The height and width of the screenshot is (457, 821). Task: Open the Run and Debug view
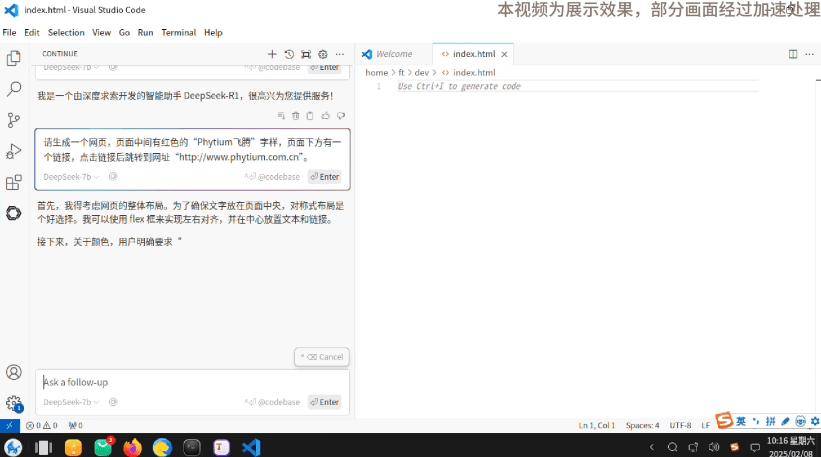(14, 151)
